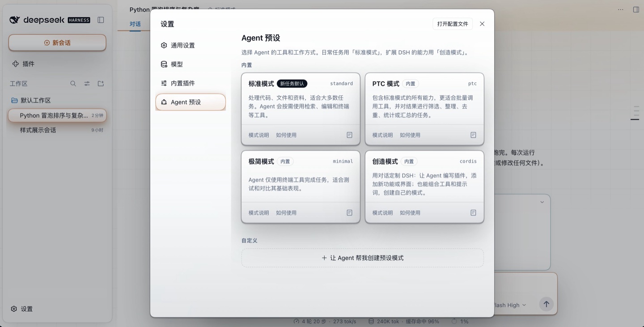This screenshot has height=327, width=644.
Task: Expand the Flash High model dropdown
Action: [x=510, y=305]
